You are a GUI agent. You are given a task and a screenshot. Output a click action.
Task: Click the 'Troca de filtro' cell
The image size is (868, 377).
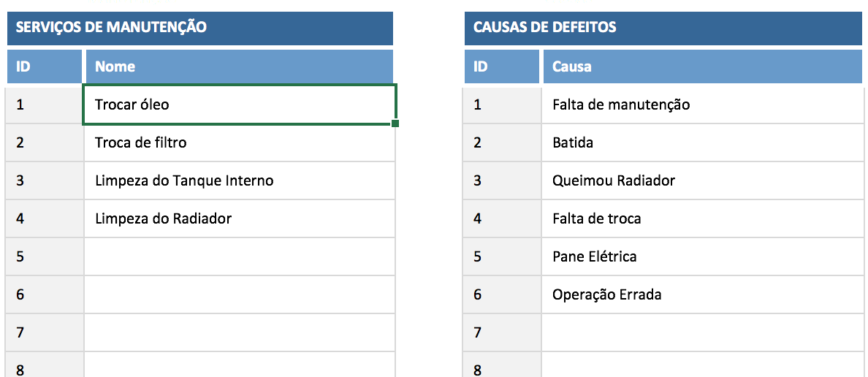tap(239, 142)
